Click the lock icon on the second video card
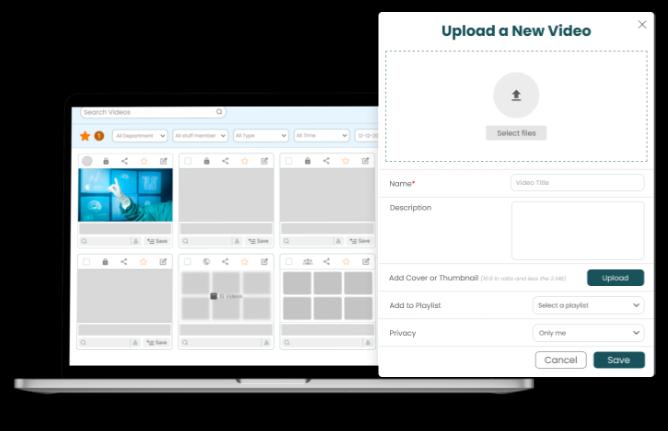 (206, 161)
